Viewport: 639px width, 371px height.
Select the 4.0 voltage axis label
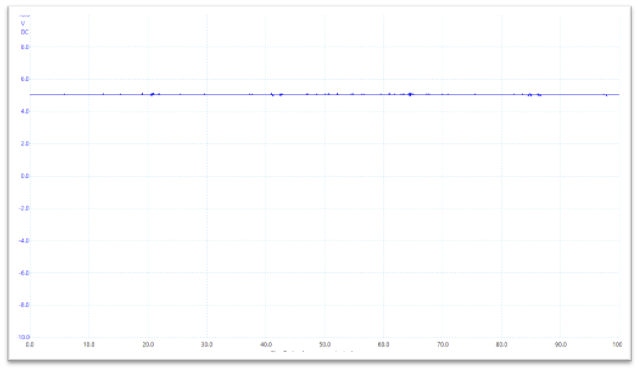[x=25, y=111]
